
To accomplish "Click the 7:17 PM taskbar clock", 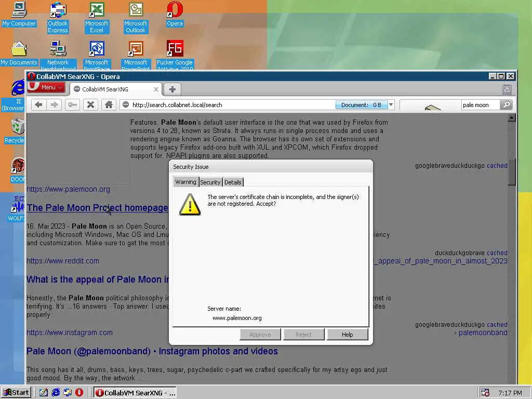I will click(x=510, y=393).
